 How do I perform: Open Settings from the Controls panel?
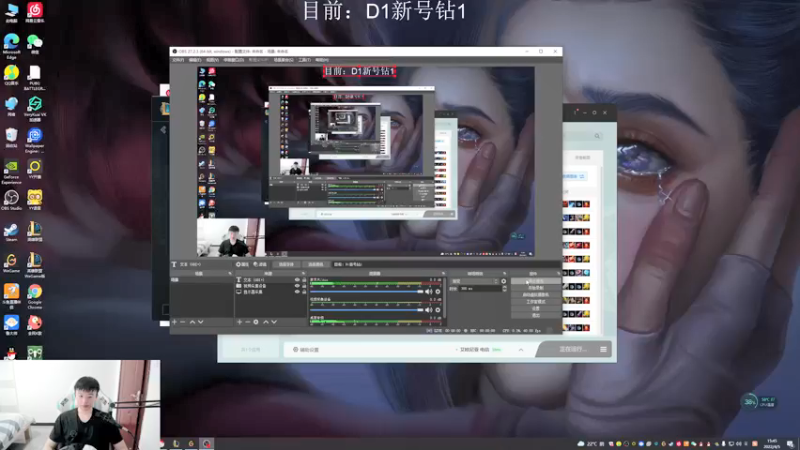(535, 308)
